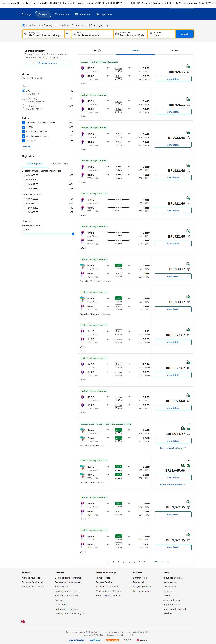Select the Direct only stops filter
This screenshot has height=644, width=216.
(x=24, y=99)
